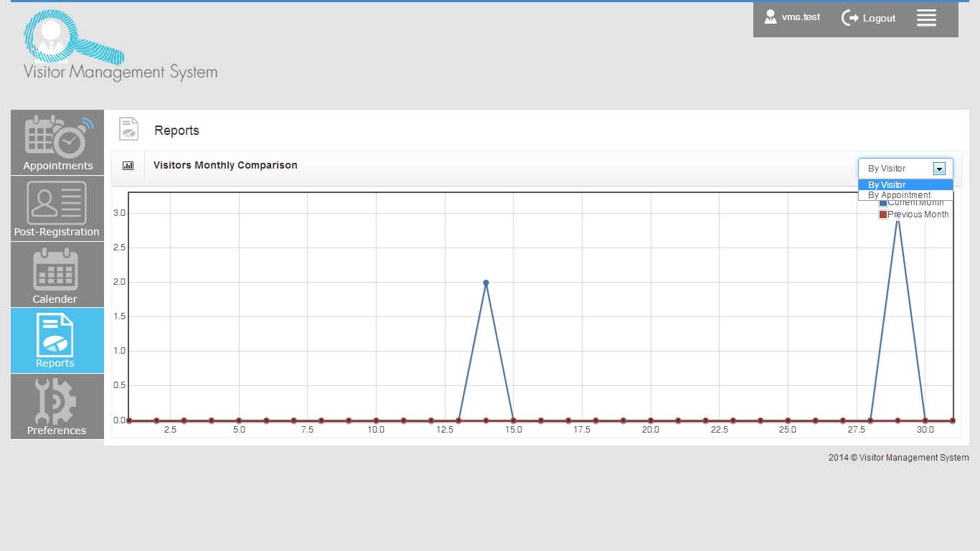Open Post-Registration from the sidebar
Screen dimensions: 980x551
tap(57, 208)
